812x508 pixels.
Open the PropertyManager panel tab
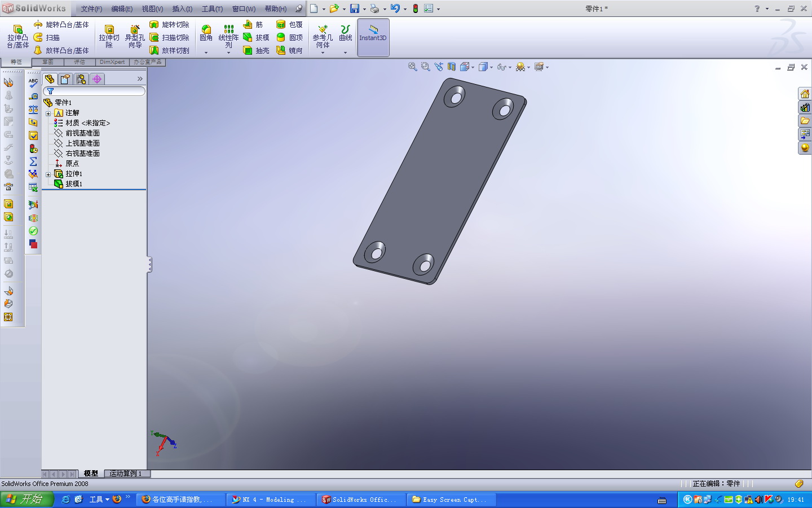point(65,79)
